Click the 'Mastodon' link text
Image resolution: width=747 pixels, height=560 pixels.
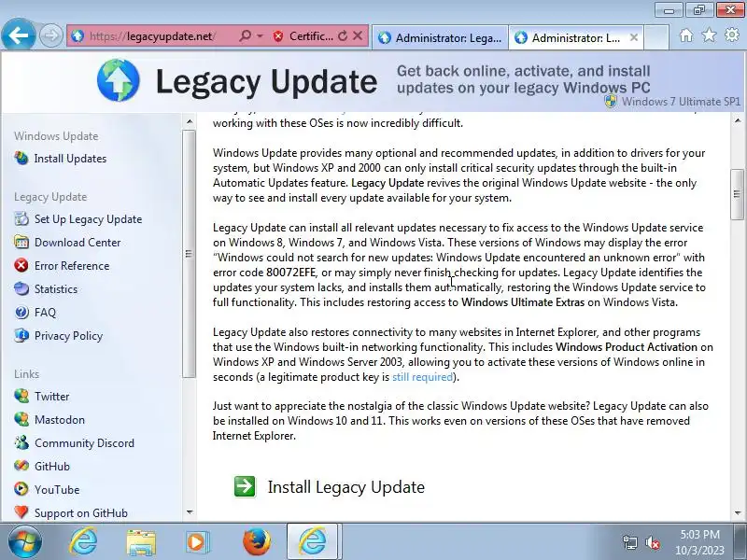(60, 419)
